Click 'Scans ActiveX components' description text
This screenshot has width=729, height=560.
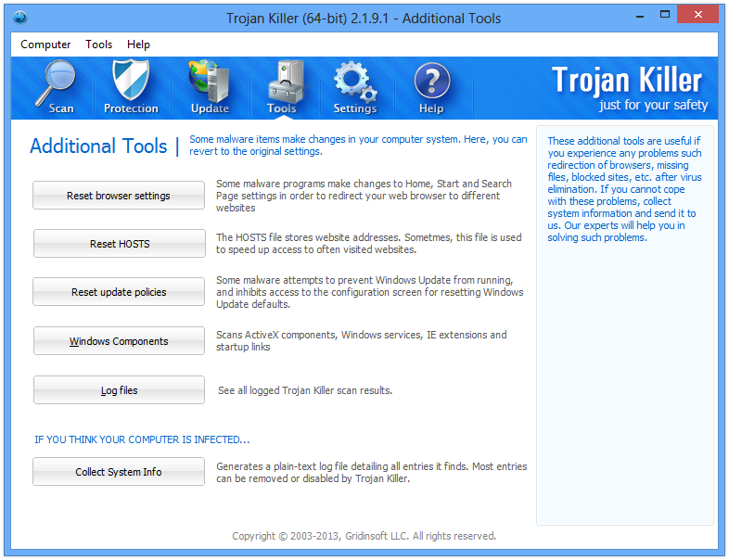(x=361, y=341)
